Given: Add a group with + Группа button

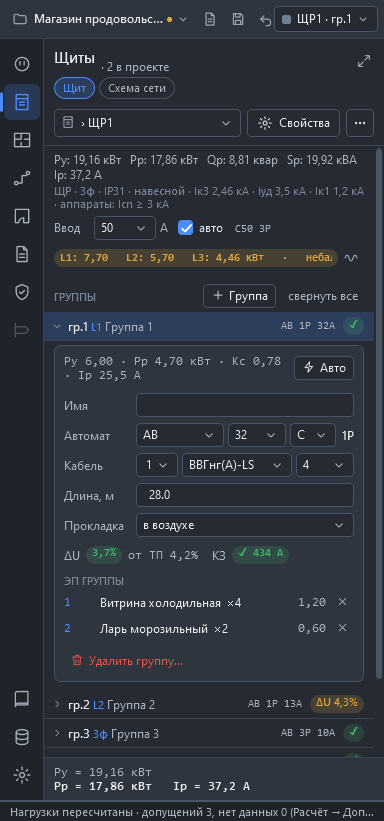Looking at the screenshot, I should pyautogui.click(x=239, y=296).
